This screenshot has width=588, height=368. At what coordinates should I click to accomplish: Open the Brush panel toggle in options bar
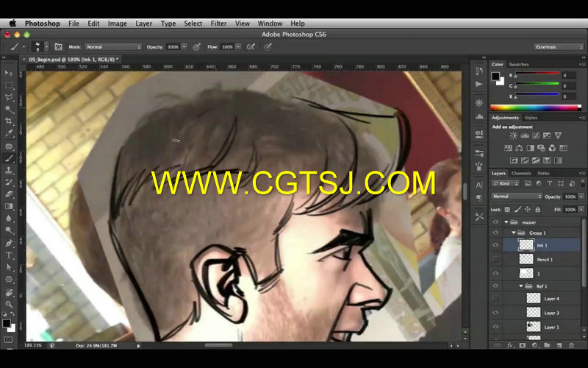pyautogui.click(x=58, y=47)
